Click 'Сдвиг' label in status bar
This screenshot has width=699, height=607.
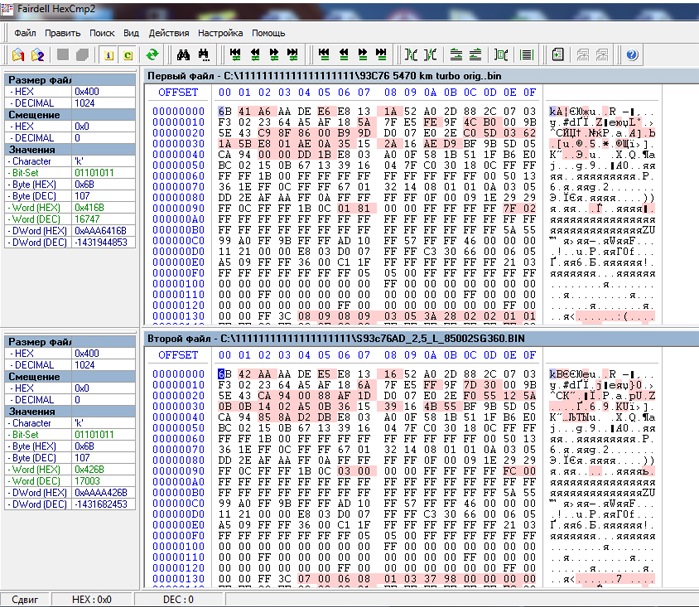click(25, 599)
